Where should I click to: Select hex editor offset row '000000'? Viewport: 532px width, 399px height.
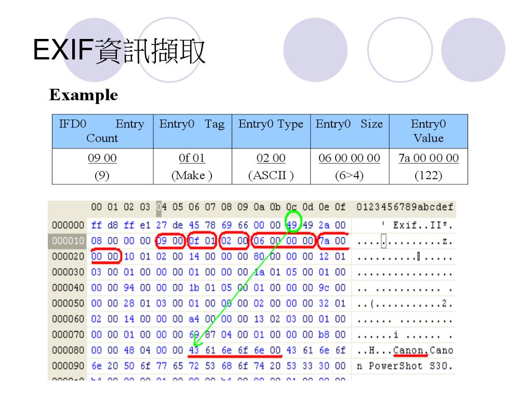point(68,225)
